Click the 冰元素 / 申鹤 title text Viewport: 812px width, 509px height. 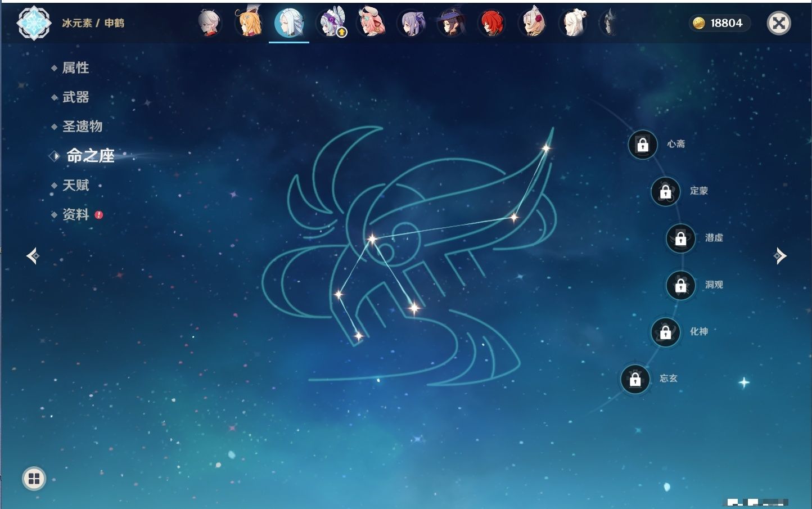click(x=93, y=23)
